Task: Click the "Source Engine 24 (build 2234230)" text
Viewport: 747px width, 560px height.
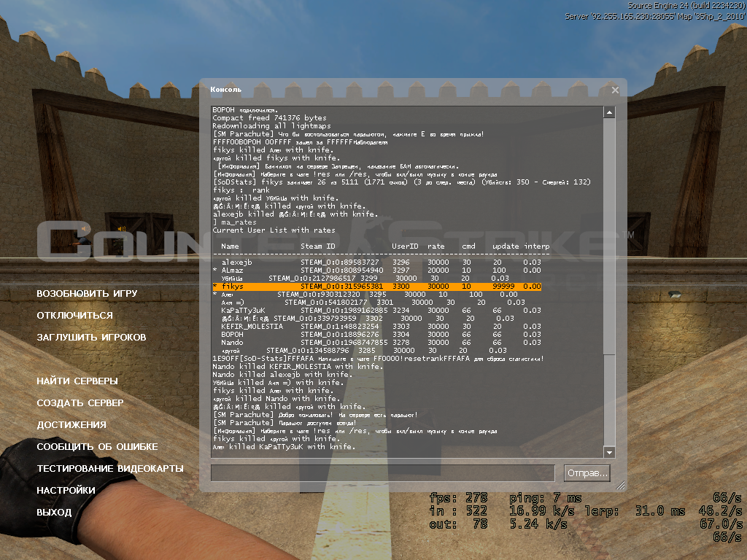Action: tap(686, 6)
